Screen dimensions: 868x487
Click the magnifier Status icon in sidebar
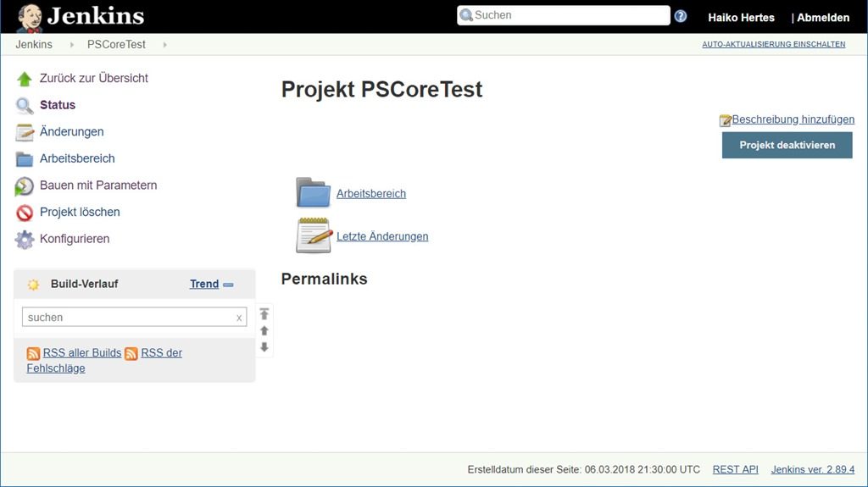point(25,106)
